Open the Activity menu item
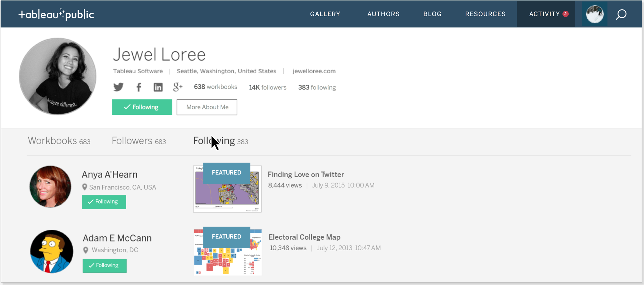Viewport: 644px width, 285px height. (x=546, y=14)
